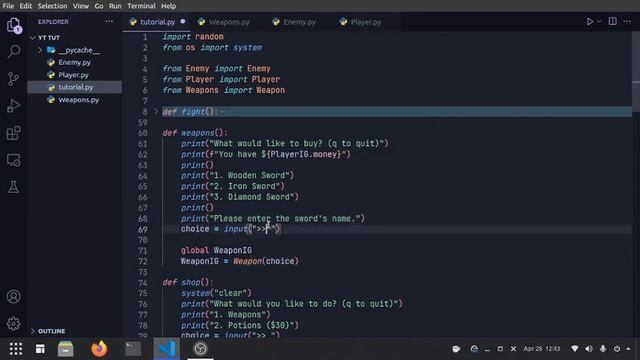Open the Help menu
This screenshot has width=640, height=360.
click(x=168, y=6)
